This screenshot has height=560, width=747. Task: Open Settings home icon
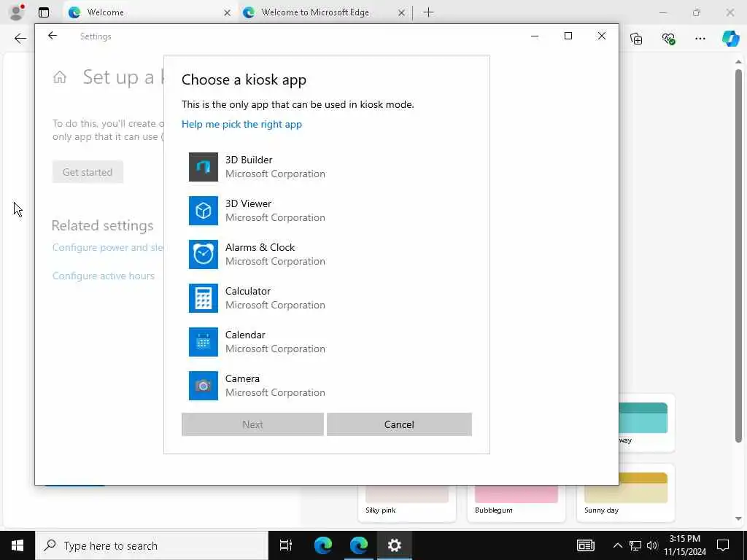60,77
